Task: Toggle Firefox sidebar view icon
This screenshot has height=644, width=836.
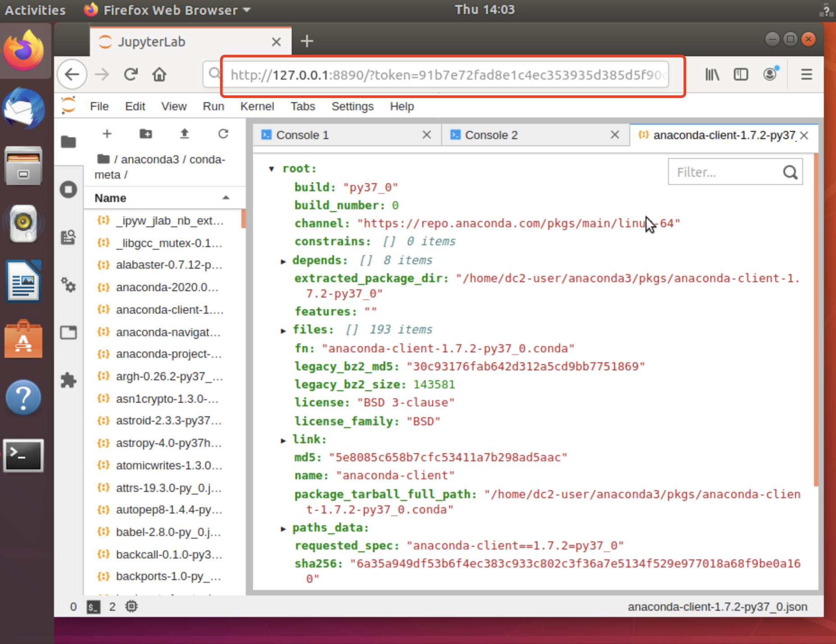Action: tap(741, 74)
